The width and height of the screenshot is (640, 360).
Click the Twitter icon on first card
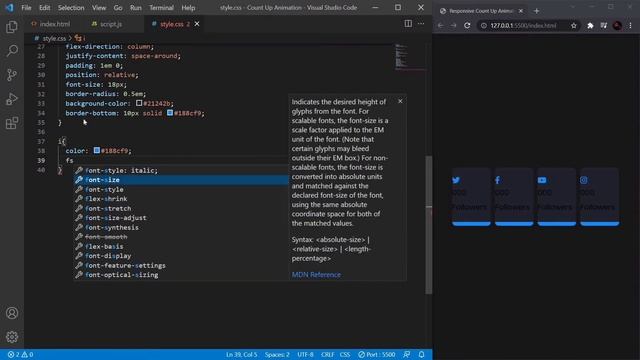(456, 180)
